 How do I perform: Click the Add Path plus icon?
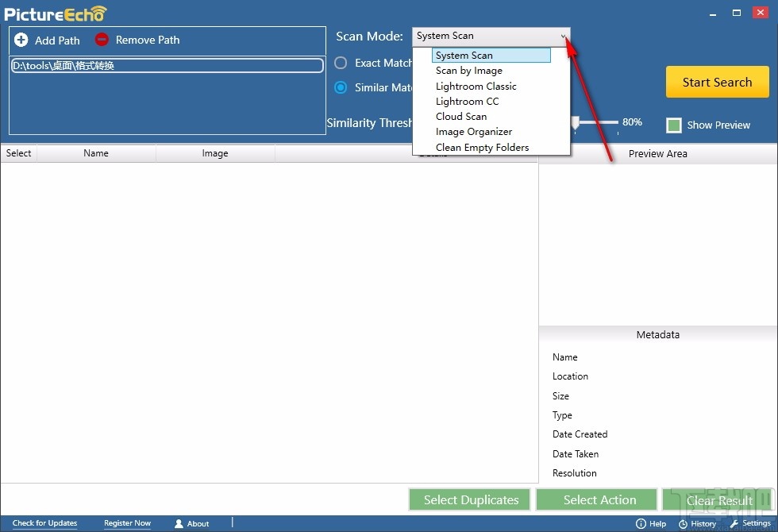click(21, 40)
